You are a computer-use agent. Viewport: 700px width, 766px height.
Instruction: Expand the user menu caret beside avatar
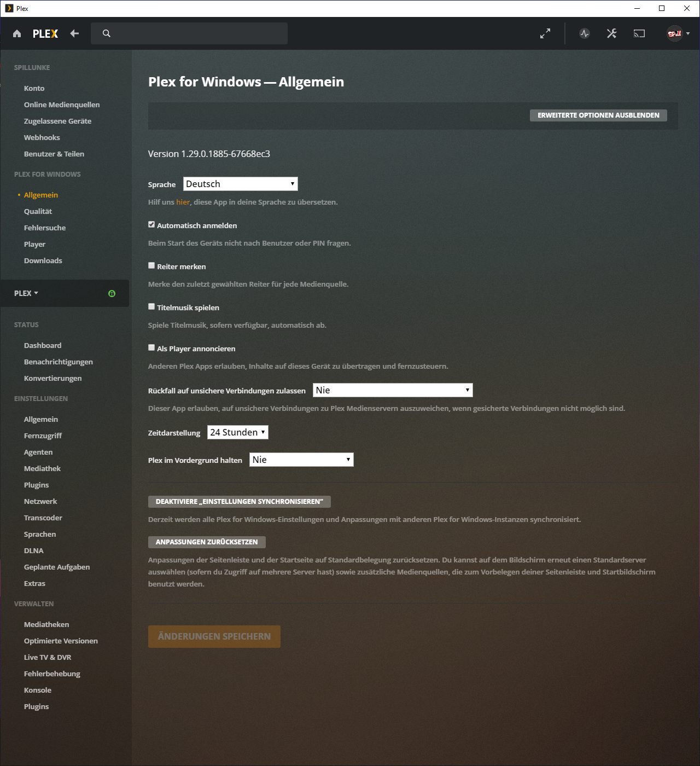(688, 33)
